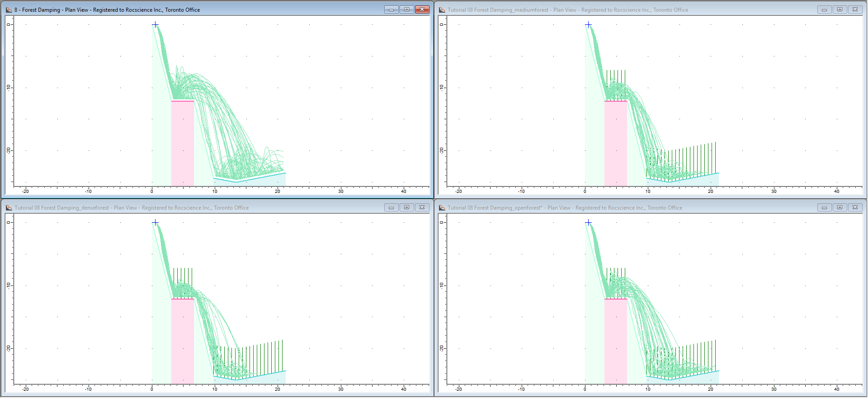Close the active 8 - Forest Damping window

[x=422, y=9]
